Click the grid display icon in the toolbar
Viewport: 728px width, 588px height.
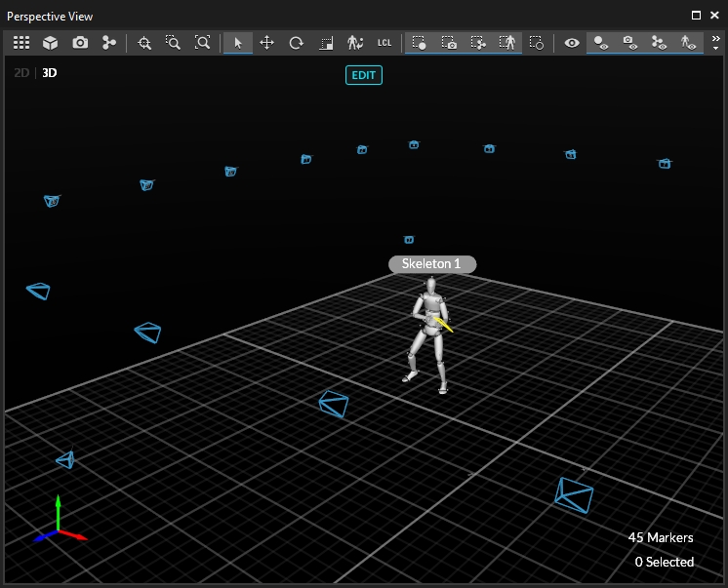20,43
